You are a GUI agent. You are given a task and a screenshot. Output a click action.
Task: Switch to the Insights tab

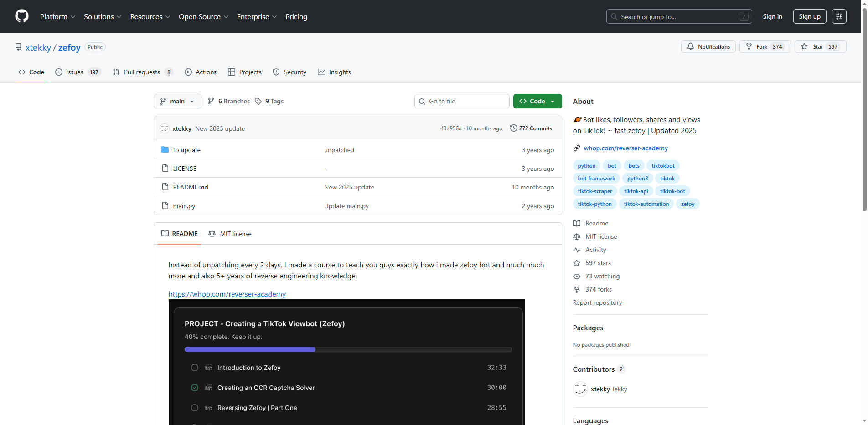click(x=334, y=72)
